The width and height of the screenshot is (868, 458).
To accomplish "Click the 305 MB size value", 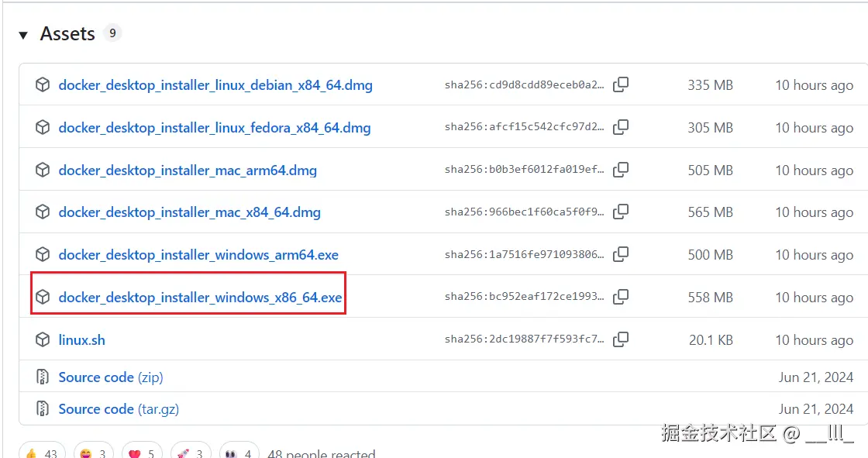I will (x=710, y=128).
